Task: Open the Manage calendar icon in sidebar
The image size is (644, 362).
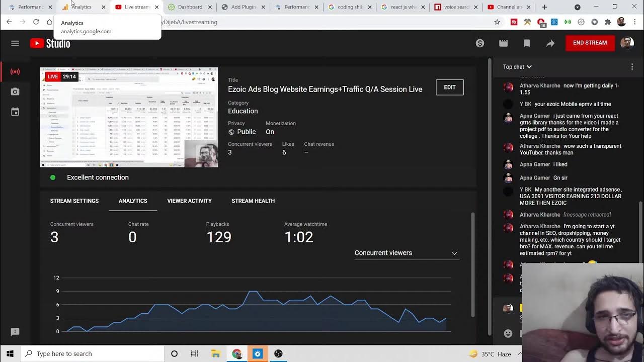Action: pos(15,112)
